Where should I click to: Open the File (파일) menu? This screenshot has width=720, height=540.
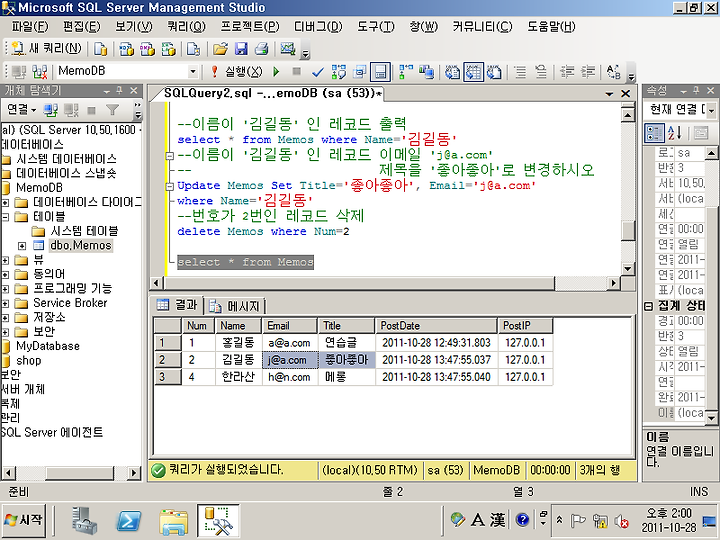30,27
